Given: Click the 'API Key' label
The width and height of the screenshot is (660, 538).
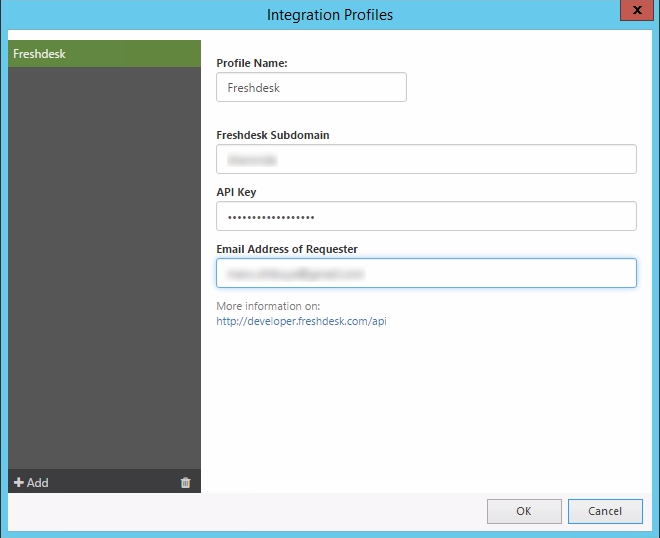Looking at the screenshot, I should [x=236, y=192].
